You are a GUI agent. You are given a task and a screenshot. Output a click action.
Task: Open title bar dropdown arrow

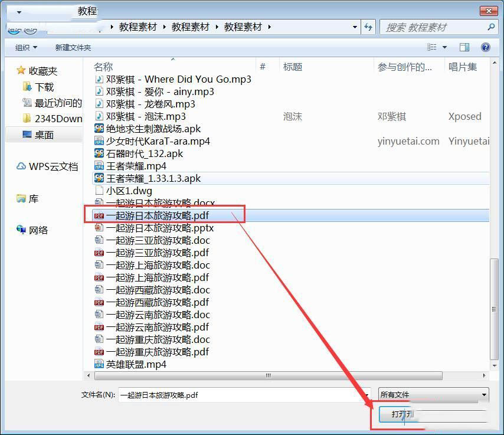click(x=19, y=12)
